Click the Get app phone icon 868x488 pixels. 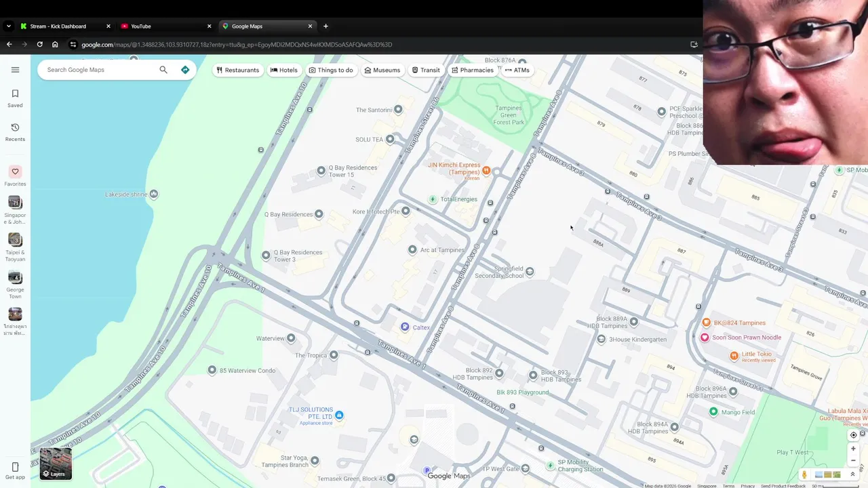tap(15, 467)
